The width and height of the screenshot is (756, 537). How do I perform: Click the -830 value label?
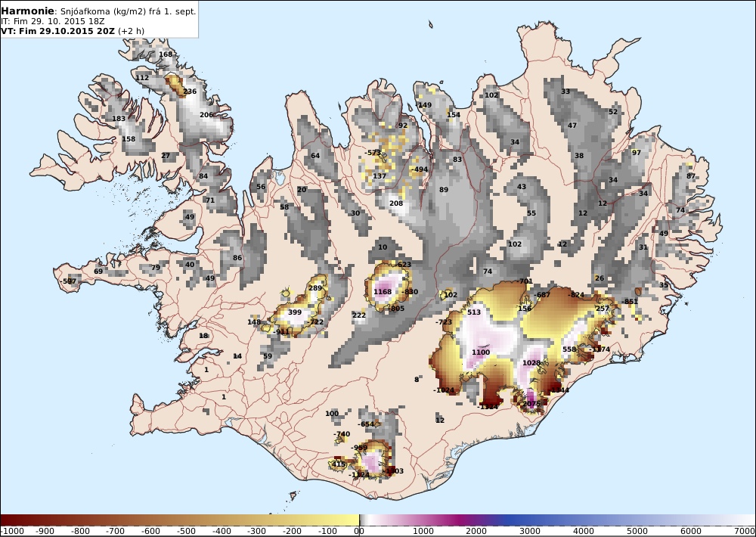(410, 291)
